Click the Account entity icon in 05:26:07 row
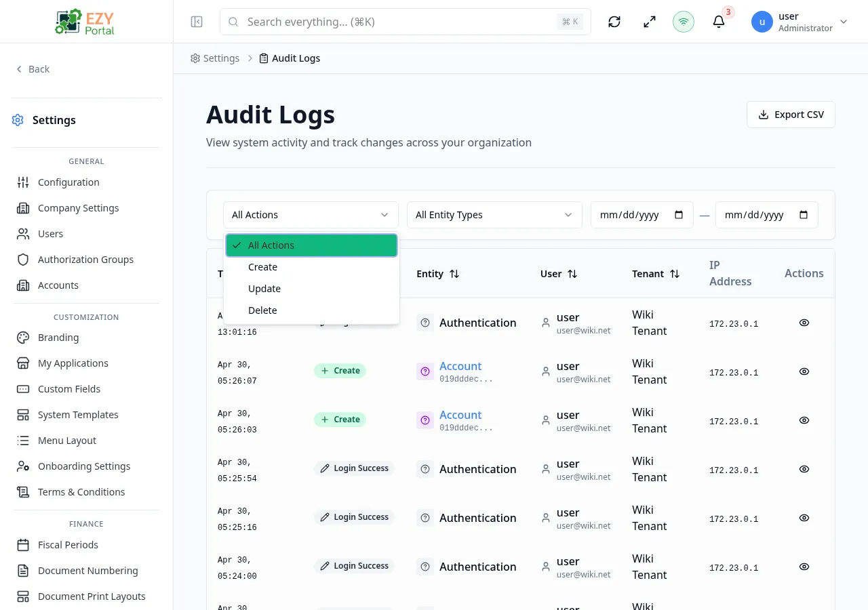868x610 pixels. click(425, 371)
